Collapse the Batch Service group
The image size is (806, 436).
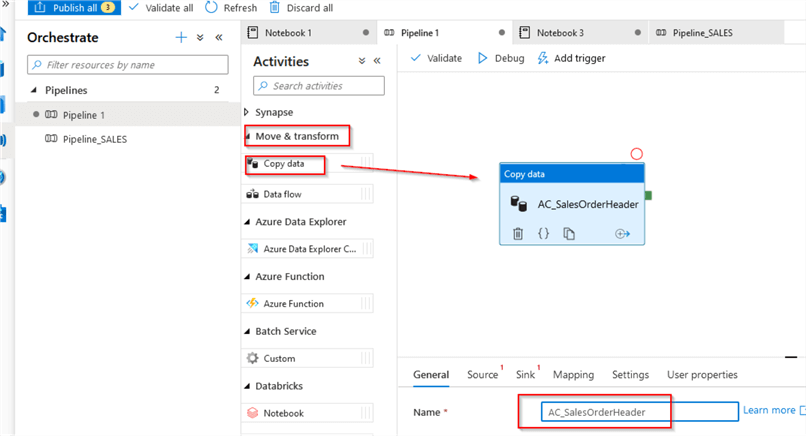[247, 331]
